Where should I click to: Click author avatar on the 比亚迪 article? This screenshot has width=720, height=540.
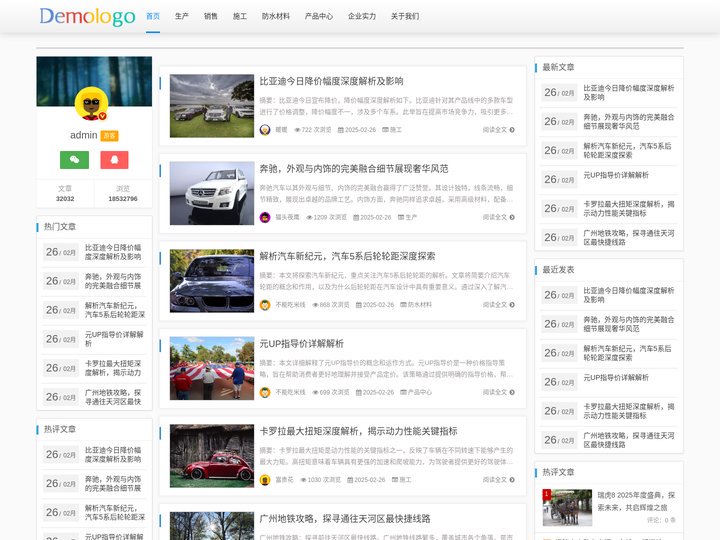tap(265, 130)
